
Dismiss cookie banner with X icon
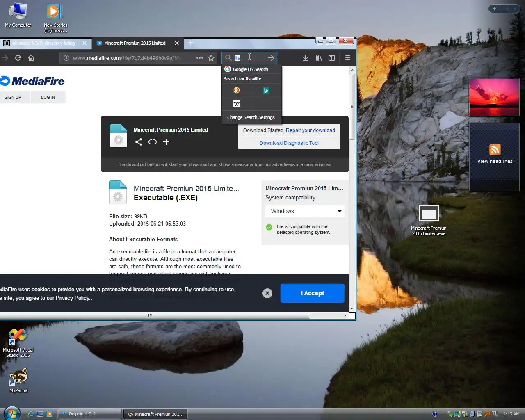click(267, 293)
